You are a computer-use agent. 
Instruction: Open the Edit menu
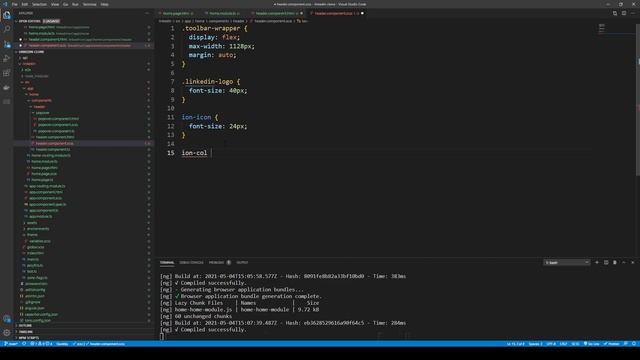24,4
